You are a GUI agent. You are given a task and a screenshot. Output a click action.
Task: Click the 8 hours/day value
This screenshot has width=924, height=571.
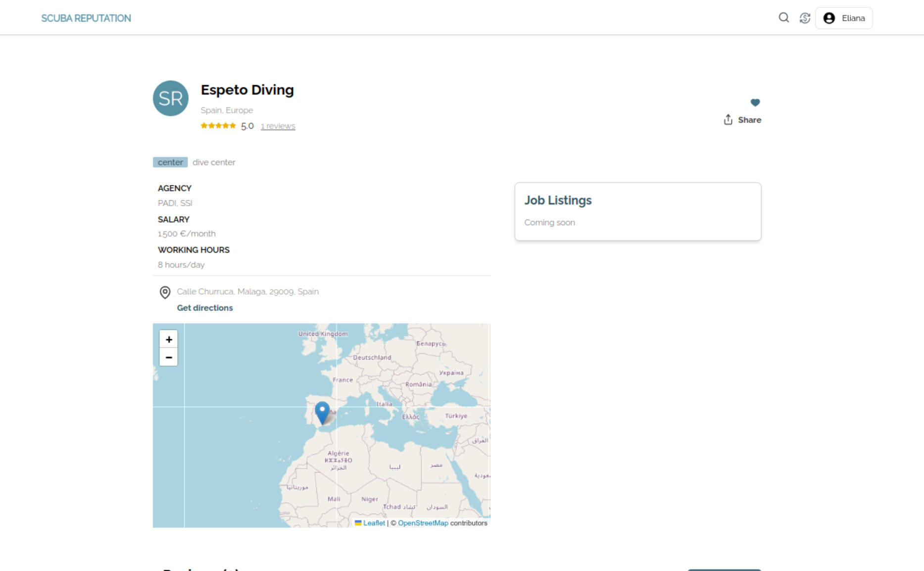point(181,265)
